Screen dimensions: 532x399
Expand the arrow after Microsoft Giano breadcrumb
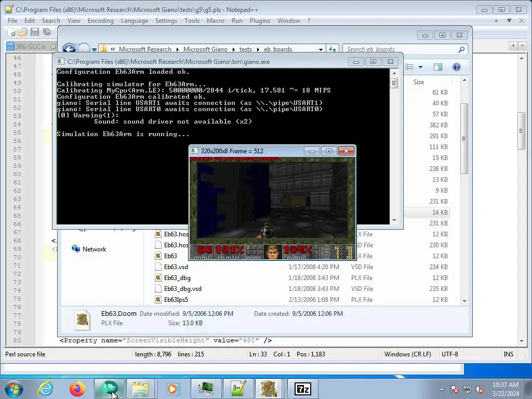233,49
